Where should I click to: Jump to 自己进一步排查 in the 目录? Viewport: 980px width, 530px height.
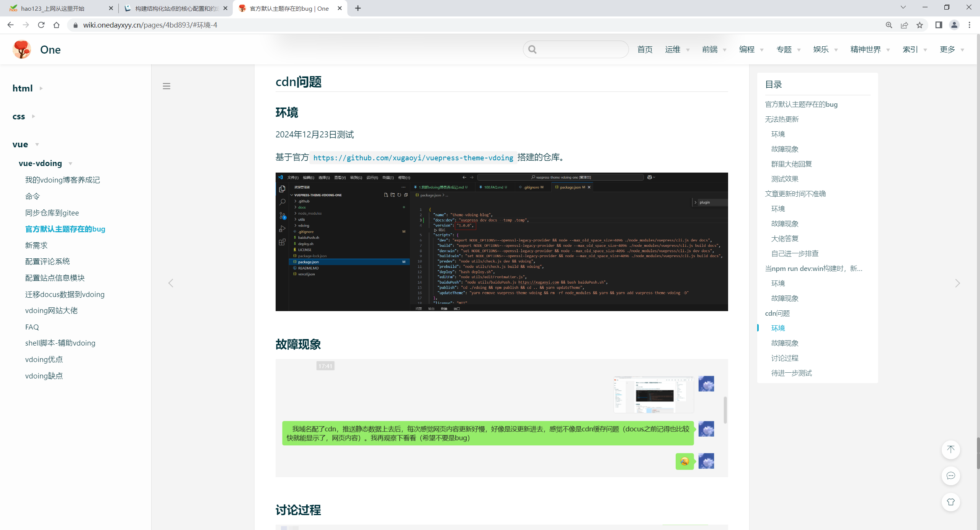coord(795,254)
